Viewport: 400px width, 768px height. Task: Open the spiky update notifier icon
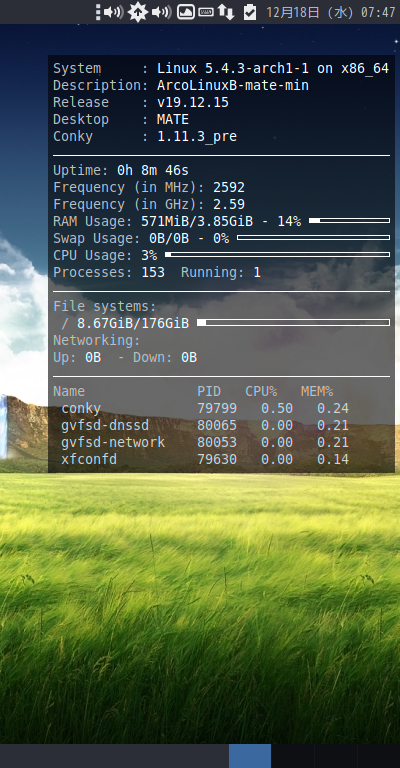138,12
